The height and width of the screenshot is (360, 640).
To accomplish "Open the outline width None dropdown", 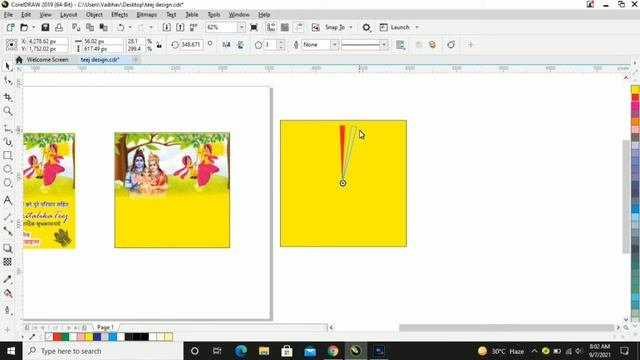I will [334, 44].
